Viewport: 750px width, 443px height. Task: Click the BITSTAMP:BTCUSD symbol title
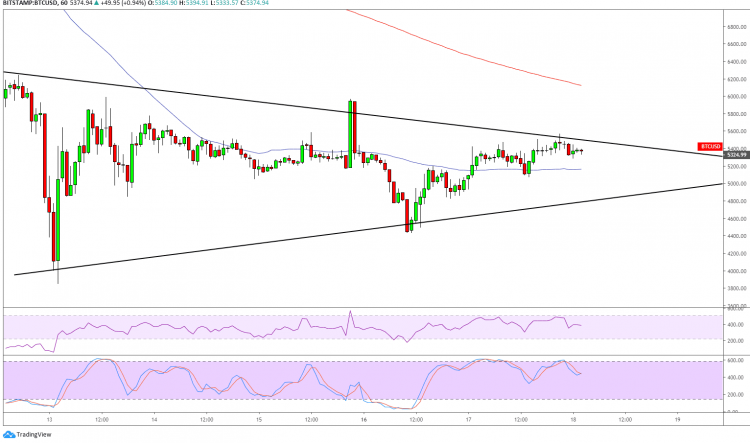point(32,4)
